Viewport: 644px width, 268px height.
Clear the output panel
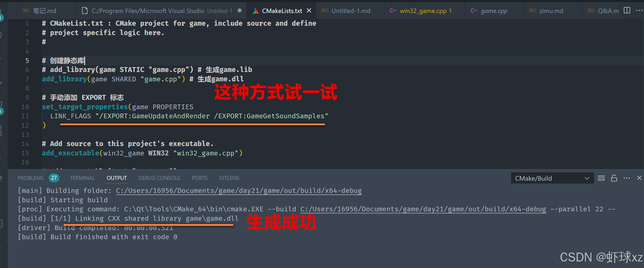[x=601, y=178]
